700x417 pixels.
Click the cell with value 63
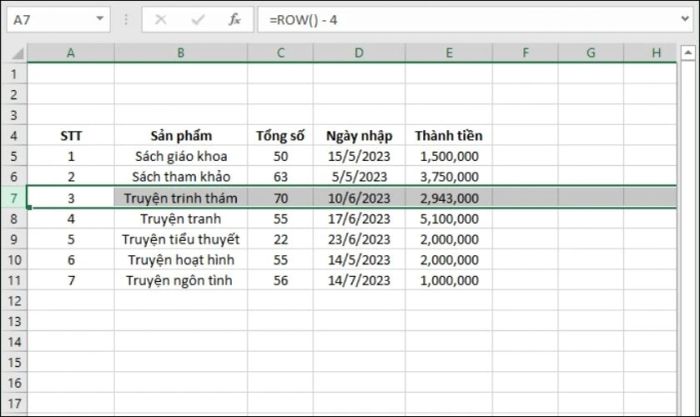[280, 176]
